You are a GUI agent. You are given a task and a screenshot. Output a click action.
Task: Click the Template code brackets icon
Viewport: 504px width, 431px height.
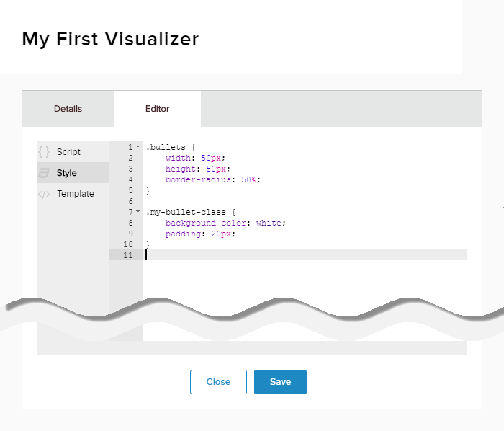(x=44, y=194)
